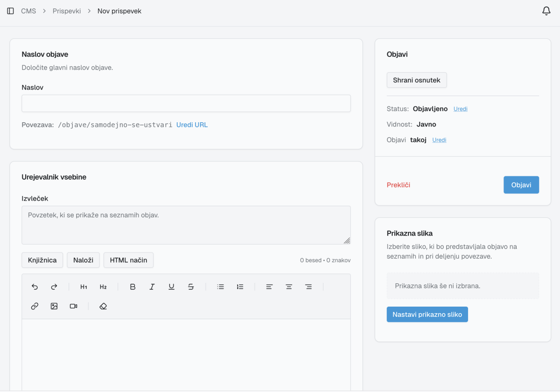This screenshot has height=392, width=560.
Task: Insert a bulleted list
Action: click(221, 287)
